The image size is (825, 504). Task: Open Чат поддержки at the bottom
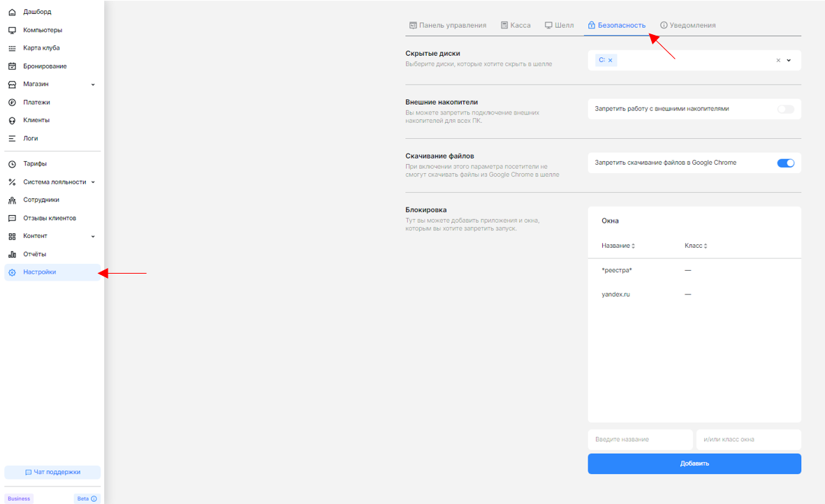pos(52,472)
